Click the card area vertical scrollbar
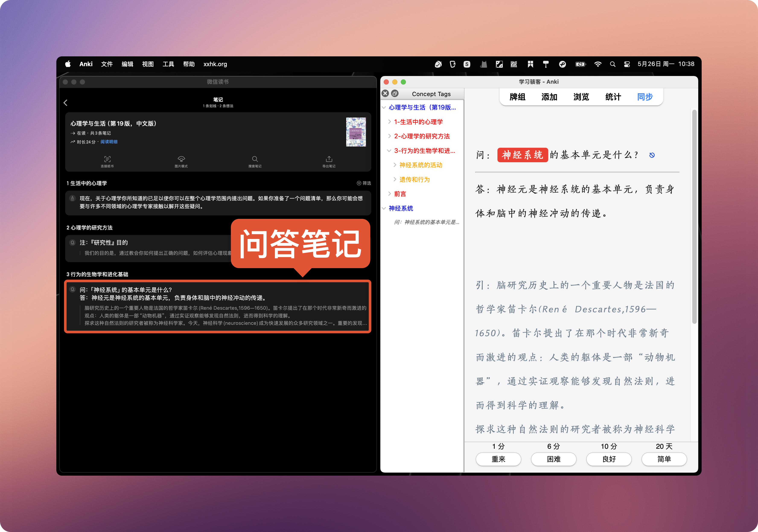 point(694,216)
